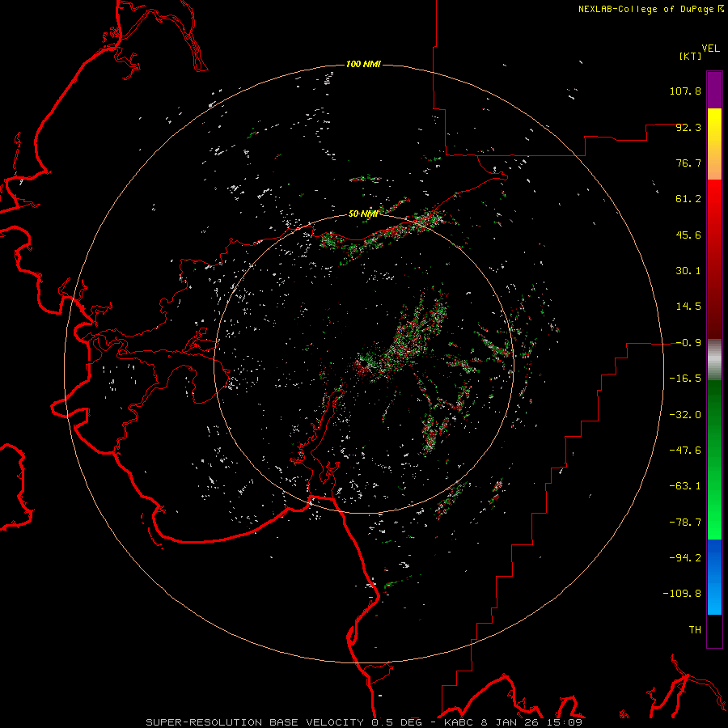
Task: Click the 100 NMI range ring label
Action: [363, 64]
